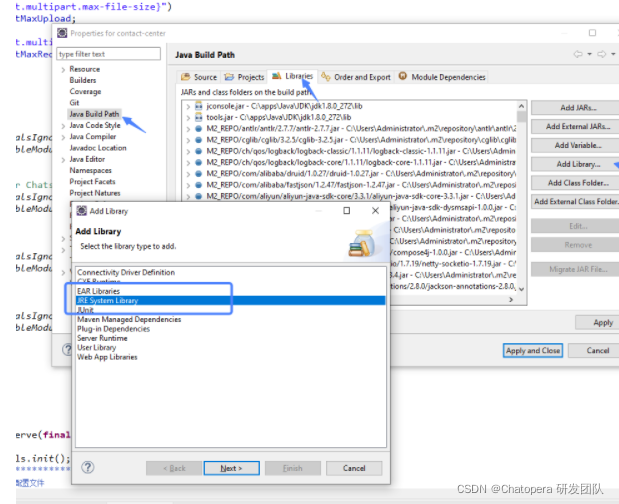Expand the Java Editor node

(x=63, y=160)
